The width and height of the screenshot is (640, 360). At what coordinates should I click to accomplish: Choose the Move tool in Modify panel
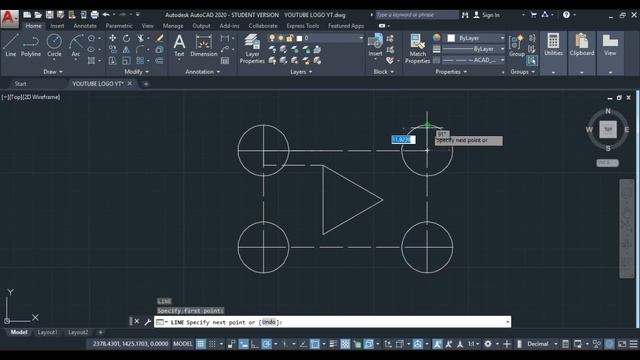click(x=113, y=38)
